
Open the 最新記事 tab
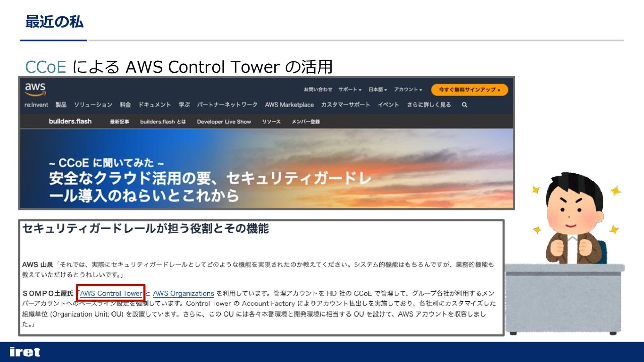(119, 122)
